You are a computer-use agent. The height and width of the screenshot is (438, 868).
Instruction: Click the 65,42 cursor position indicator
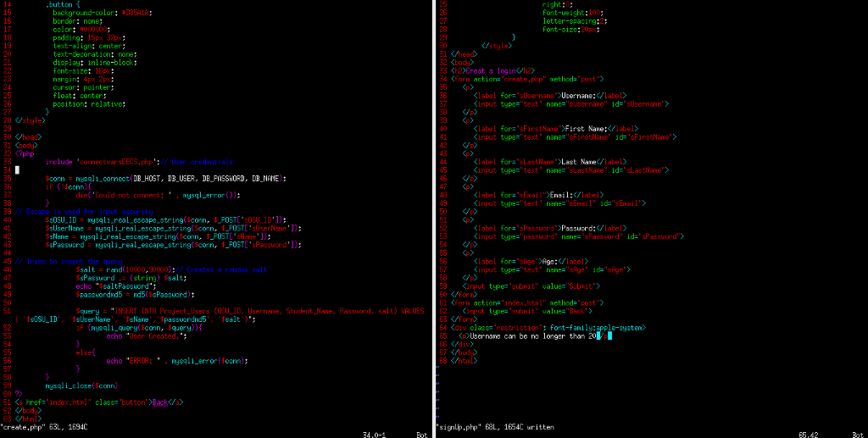tap(808, 435)
